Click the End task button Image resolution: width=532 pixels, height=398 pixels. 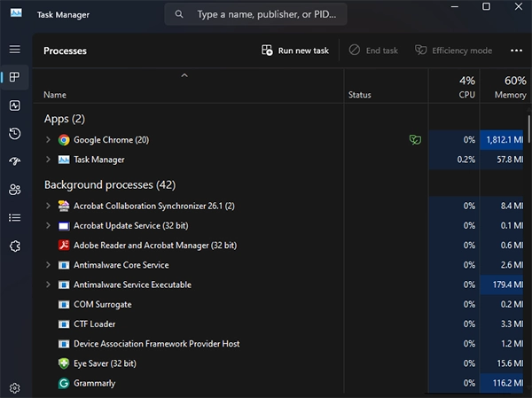coord(373,51)
